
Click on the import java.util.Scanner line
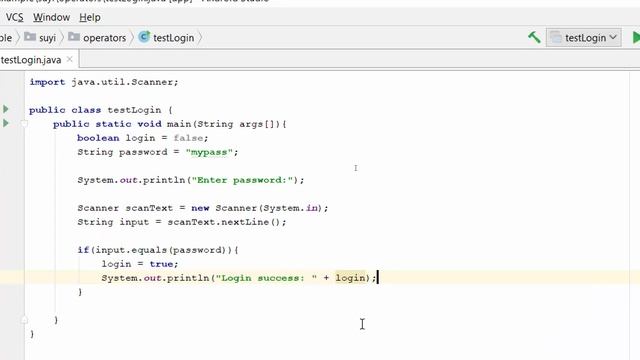104,82
